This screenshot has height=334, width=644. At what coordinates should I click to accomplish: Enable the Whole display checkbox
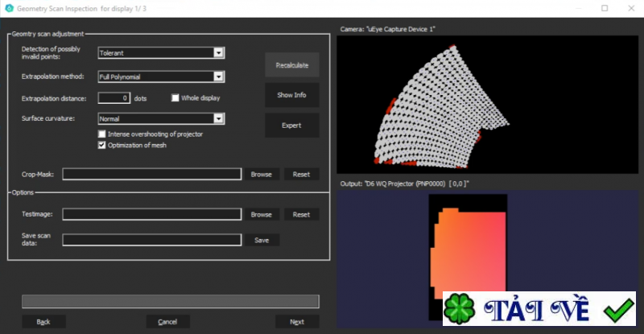click(x=175, y=98)
